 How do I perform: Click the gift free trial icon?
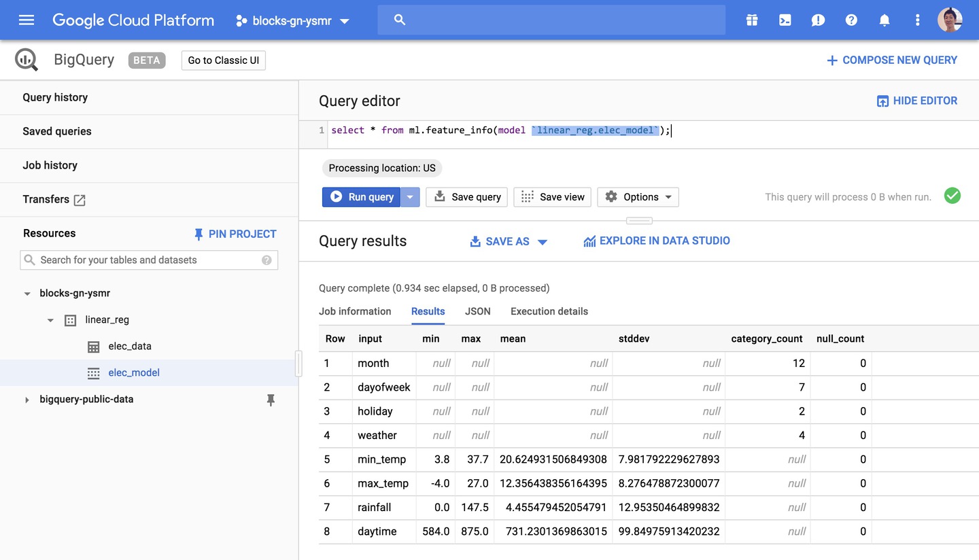[751, 20]
